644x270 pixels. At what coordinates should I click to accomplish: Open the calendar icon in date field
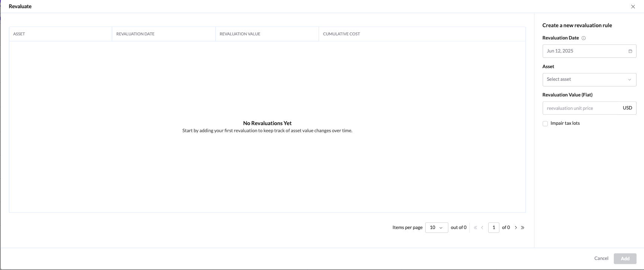pos(630,51)
